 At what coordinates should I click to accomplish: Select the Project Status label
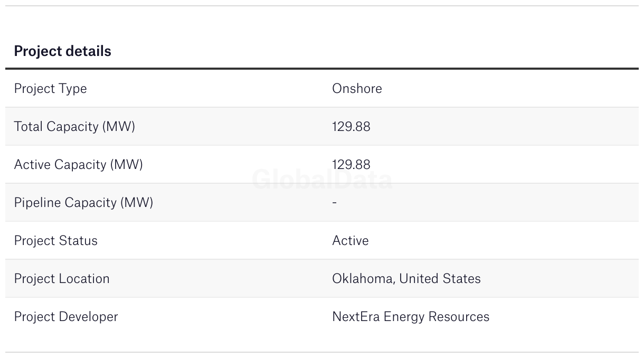pyautogui.click(x=55, y=241)
